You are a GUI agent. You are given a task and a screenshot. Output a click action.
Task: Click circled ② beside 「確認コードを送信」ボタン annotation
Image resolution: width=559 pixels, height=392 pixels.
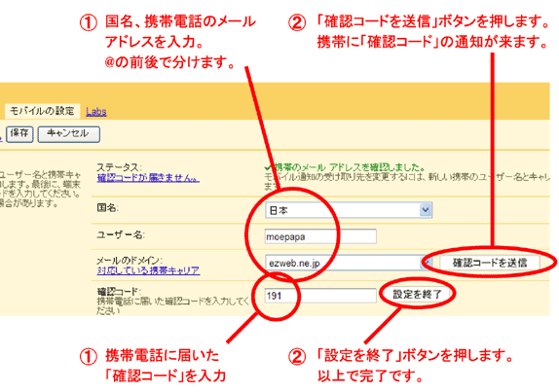297,22
